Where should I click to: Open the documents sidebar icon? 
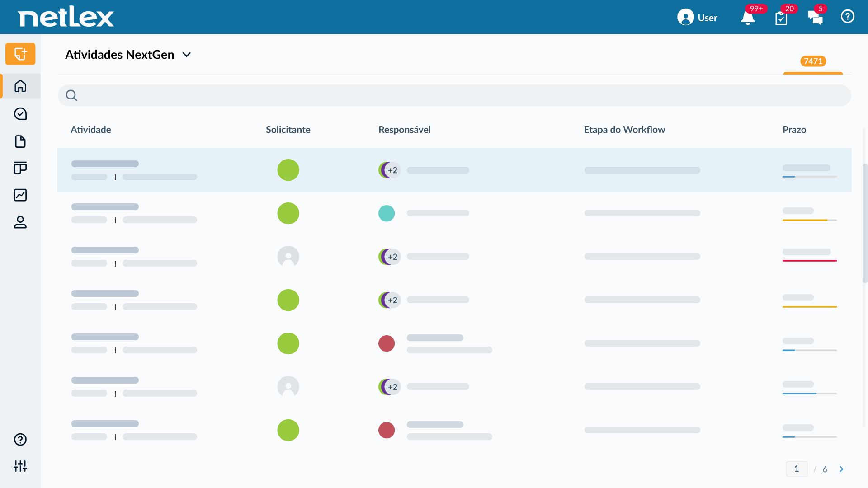click(x=20, y=141)
